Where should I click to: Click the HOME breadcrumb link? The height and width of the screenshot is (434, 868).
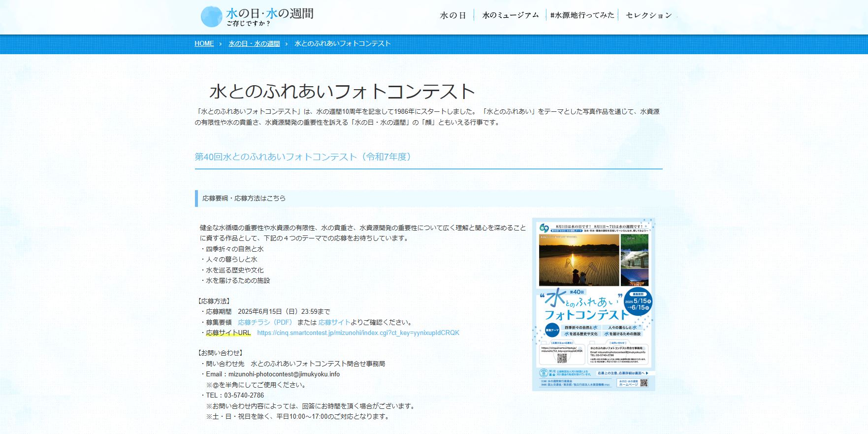[204, 44]
